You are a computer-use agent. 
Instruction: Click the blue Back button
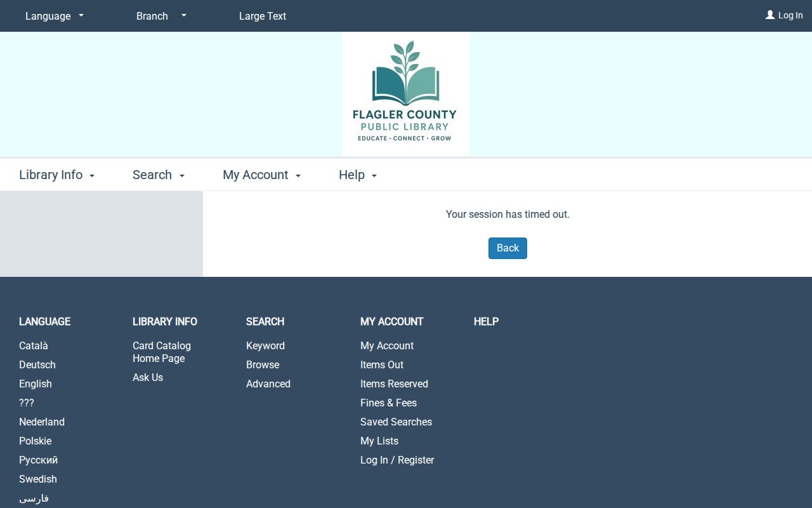507,248
